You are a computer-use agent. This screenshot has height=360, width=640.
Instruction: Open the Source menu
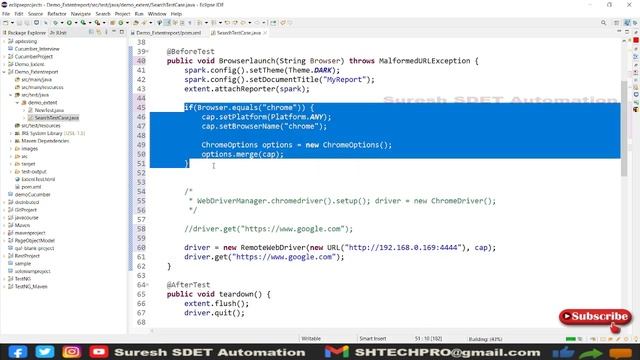point(35,14)
